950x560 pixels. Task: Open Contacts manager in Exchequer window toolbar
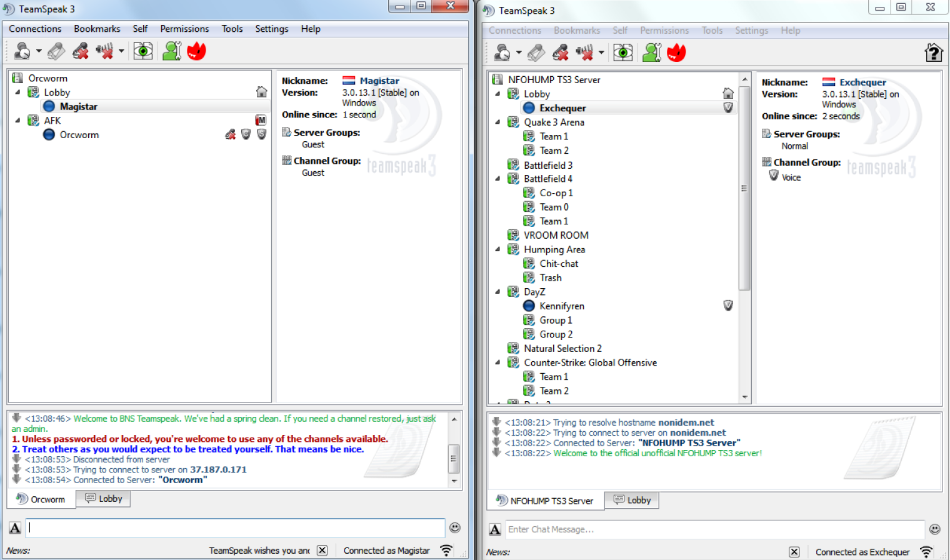[652, 52]
